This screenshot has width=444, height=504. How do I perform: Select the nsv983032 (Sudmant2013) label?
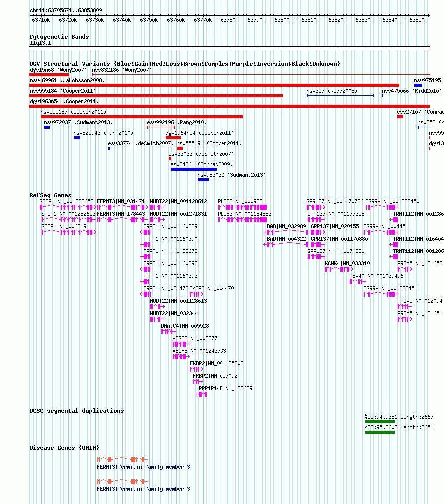pos(231,175)
